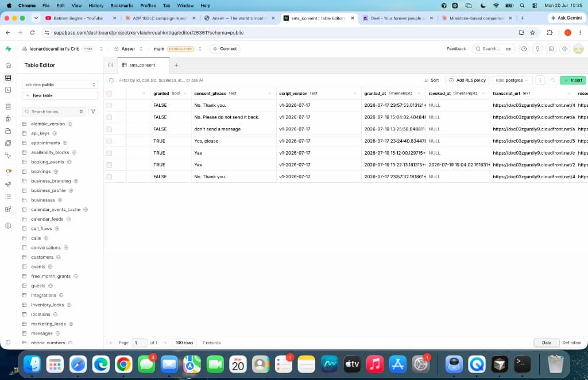Open the Integrations sidebar icon
This screenshot has width=588, height=380.
[x=8, y=209]
